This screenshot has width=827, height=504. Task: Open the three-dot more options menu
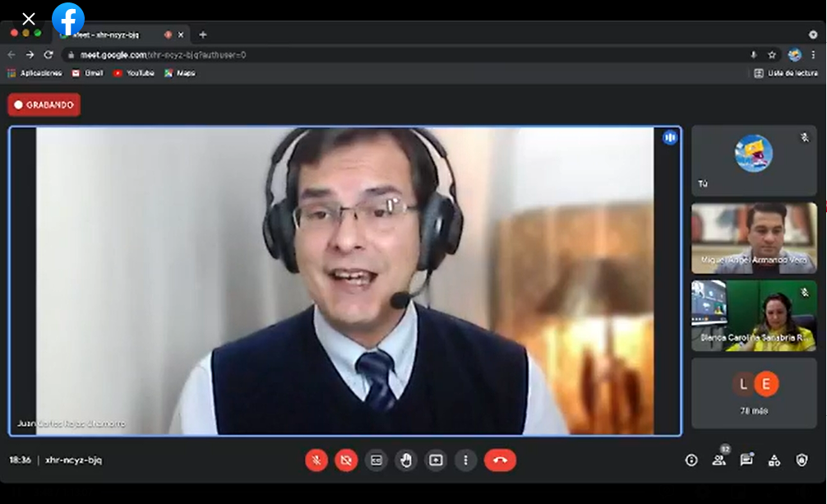(x=465, y=460)
